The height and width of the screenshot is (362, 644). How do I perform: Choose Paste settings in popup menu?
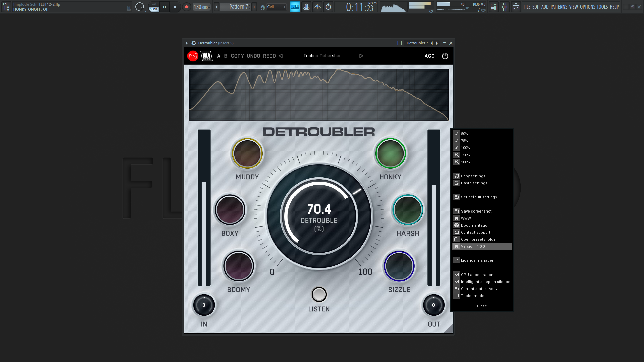coord(482,183)
